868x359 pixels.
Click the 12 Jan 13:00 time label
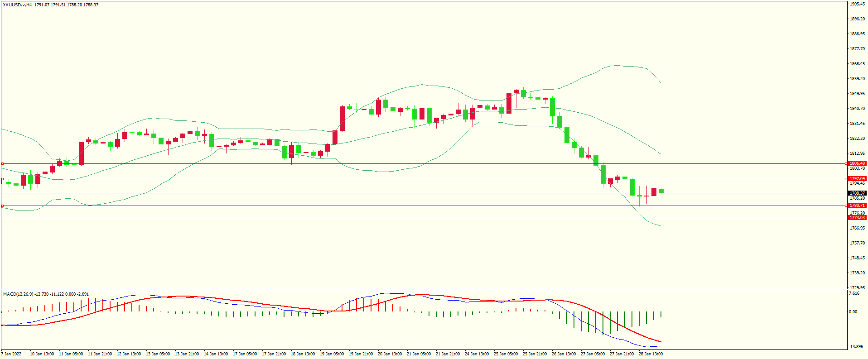[x=129, y=354]
